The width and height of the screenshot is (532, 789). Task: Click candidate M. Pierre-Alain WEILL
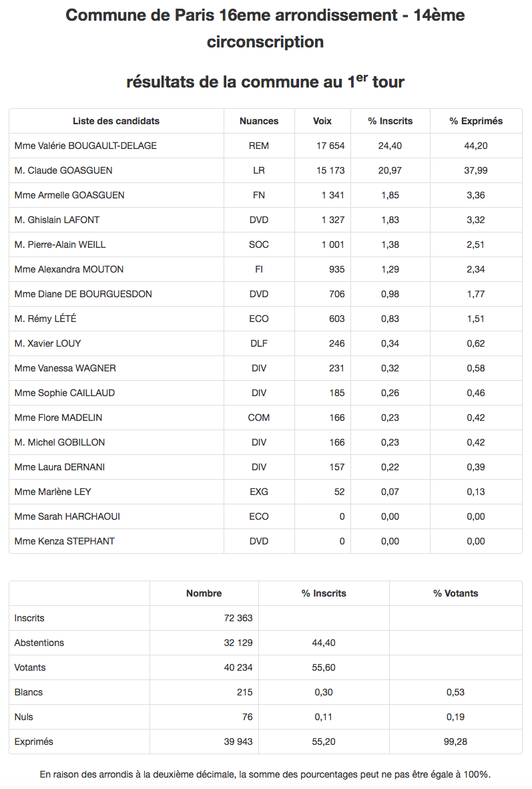point(60,245)
